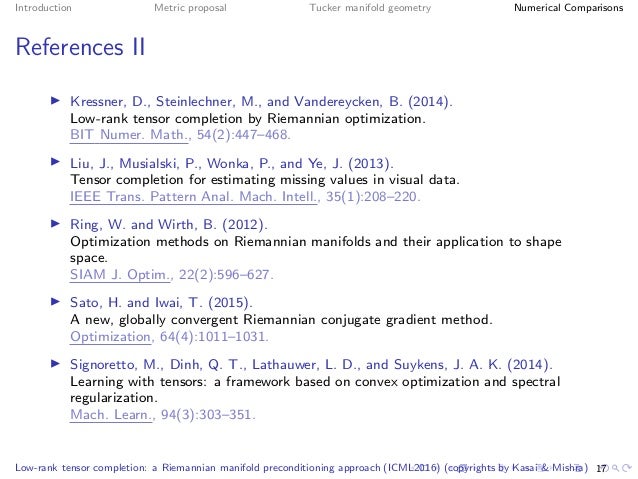638x479 pixels.
Task: Click the volume and pages '35(1):208–220'
Action: (x=373, y=197)
